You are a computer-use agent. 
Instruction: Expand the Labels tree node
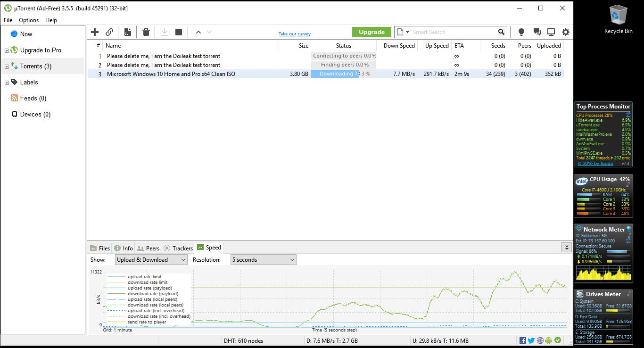point(7,83)
